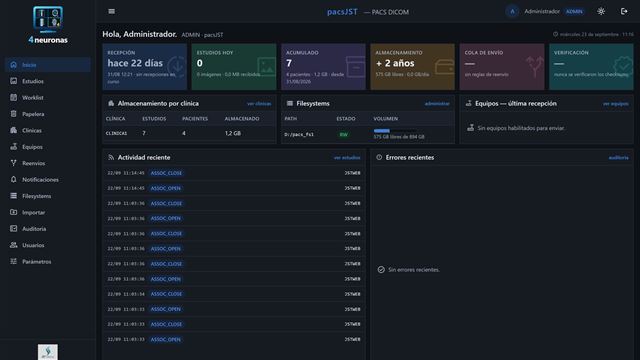The width and height of the screenshot is (640, 360).
Task: Click the fork icon next to Reenvíos
Action: [x=13, y=163]
